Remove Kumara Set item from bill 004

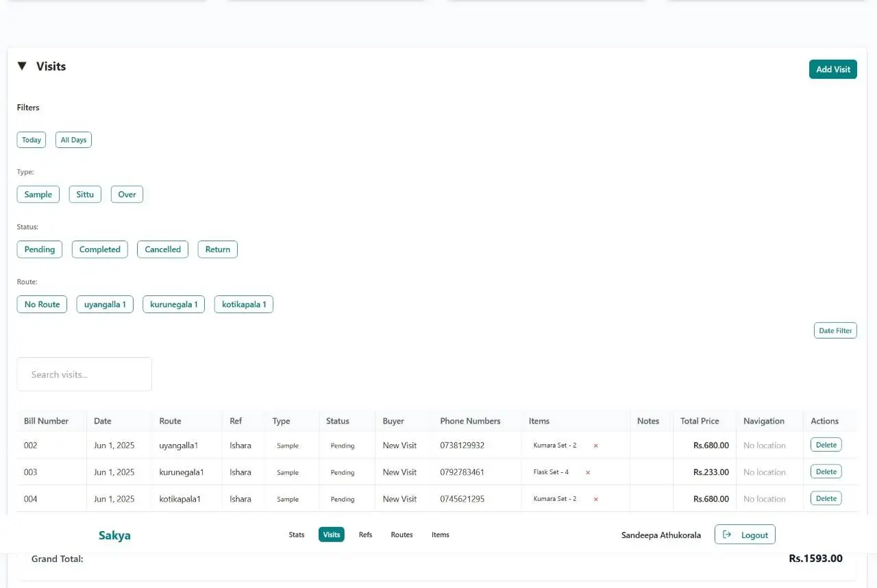[x=595, y=499]
